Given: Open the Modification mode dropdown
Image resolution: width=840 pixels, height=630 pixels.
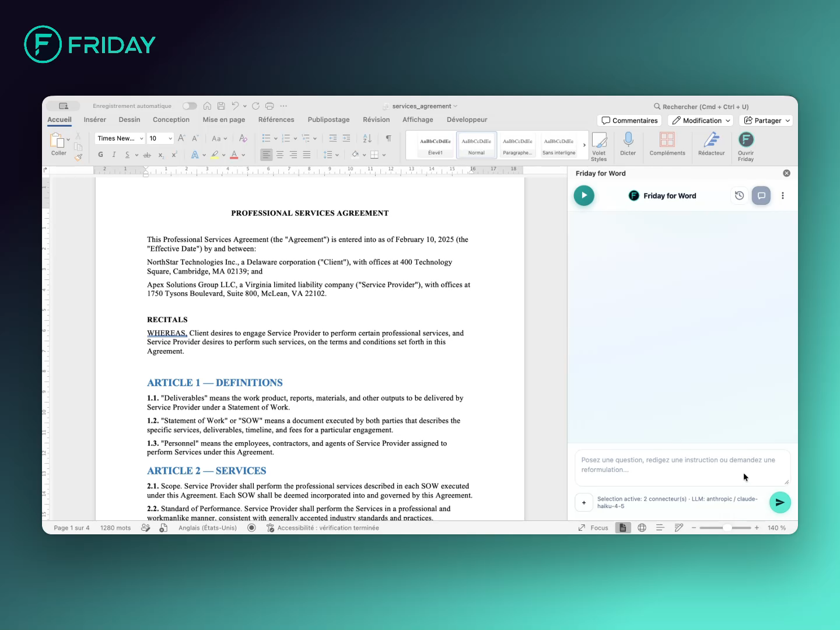Looking at the screenshot, I should point(701,120).
